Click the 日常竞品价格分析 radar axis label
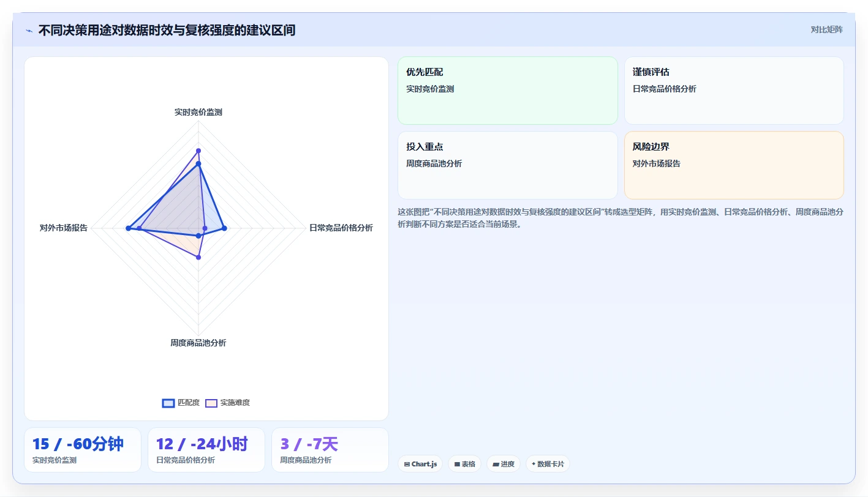Image resolution: width=868 pixels, height=497 pixels. click(341, 228)
